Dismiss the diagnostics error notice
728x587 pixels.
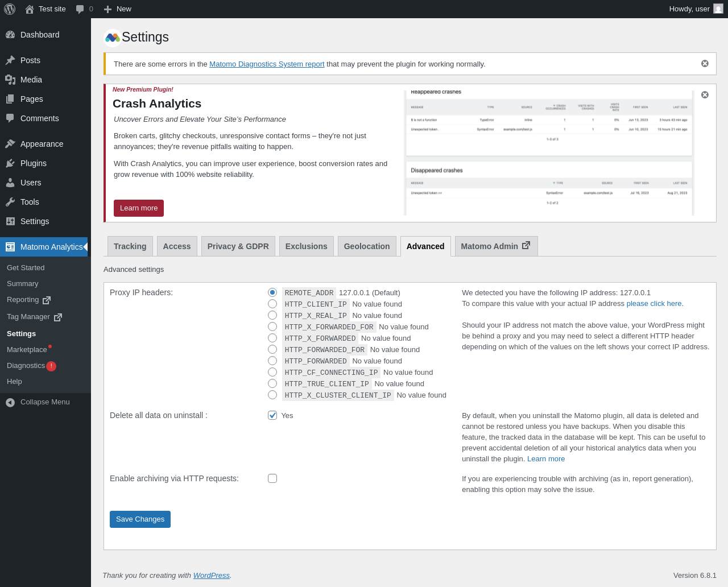tap(705, 64)
